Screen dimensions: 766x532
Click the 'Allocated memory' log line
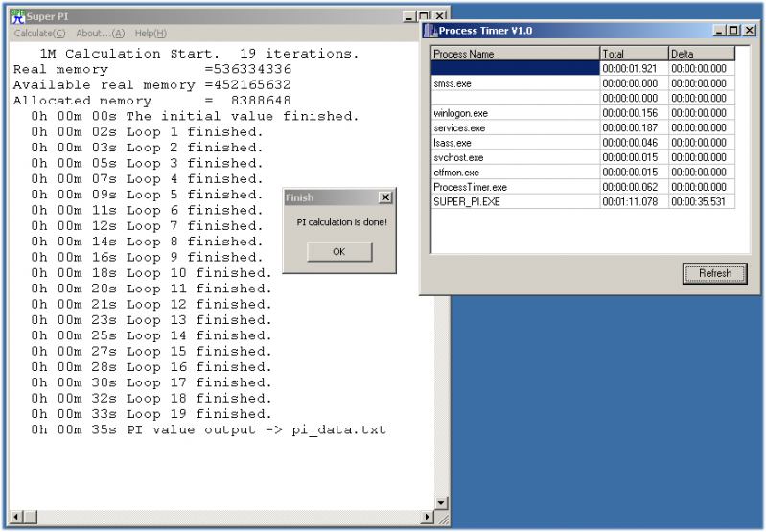[152, 100]
